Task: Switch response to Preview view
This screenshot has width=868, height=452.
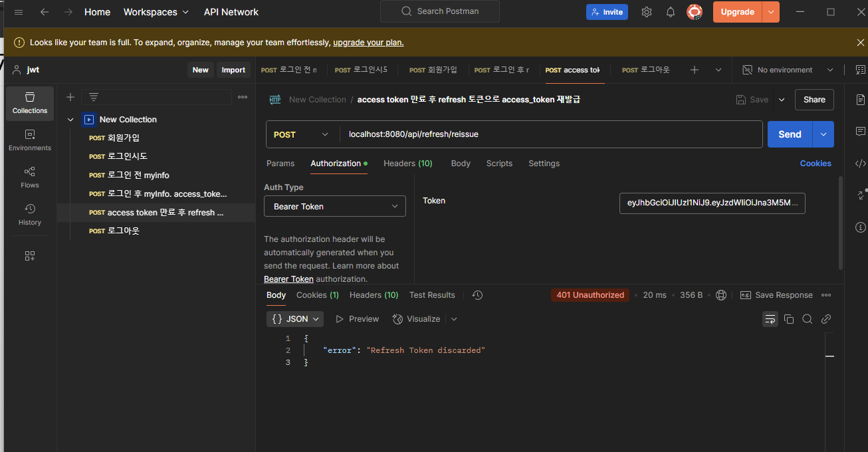Action: 357,319
